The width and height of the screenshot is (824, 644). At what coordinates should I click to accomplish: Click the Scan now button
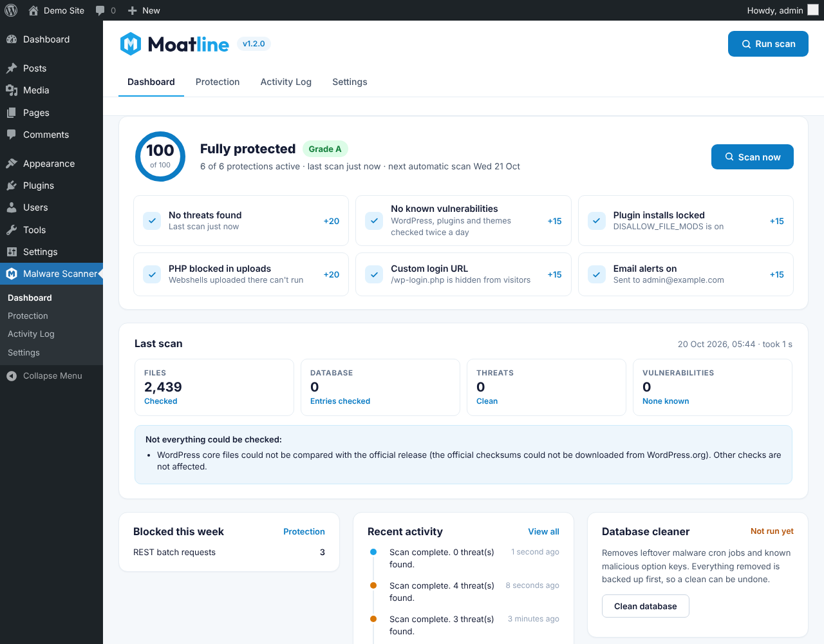(x=753, y=157)
